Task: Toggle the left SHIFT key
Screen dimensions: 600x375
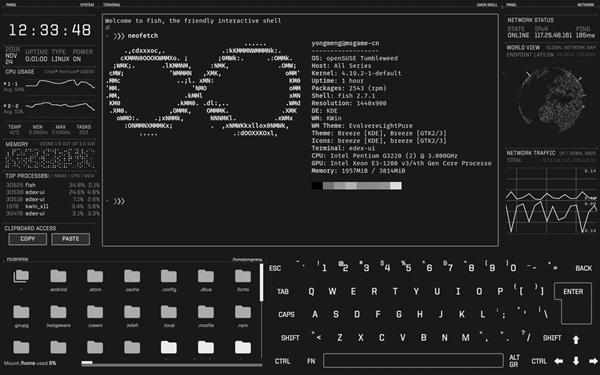Action: (290, 338)
